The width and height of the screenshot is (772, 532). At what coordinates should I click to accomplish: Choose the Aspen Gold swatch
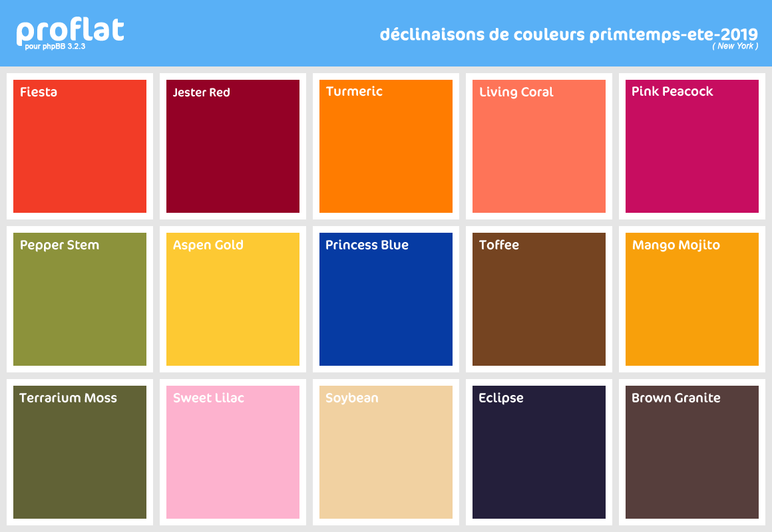(x=233, y=299)
